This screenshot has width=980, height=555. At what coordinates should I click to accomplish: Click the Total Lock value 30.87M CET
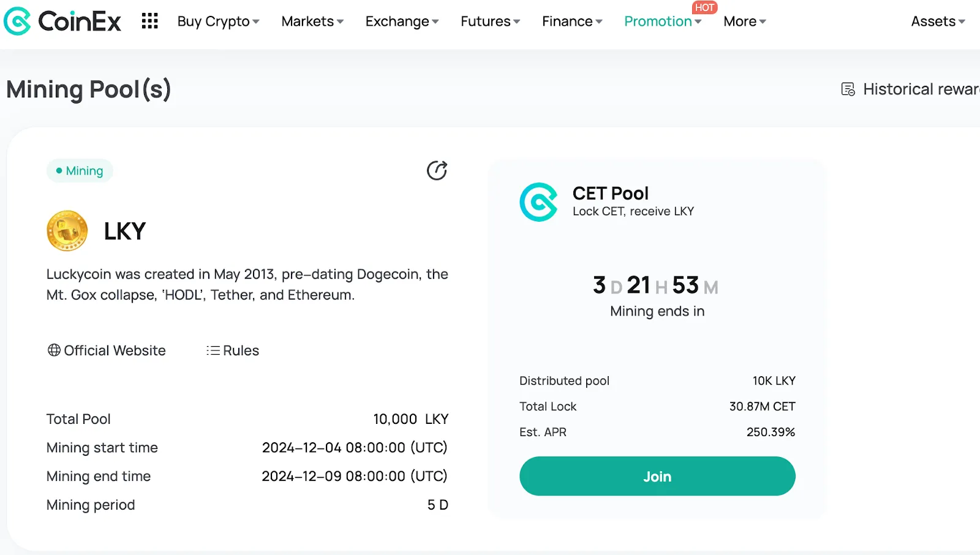[762, 406]
